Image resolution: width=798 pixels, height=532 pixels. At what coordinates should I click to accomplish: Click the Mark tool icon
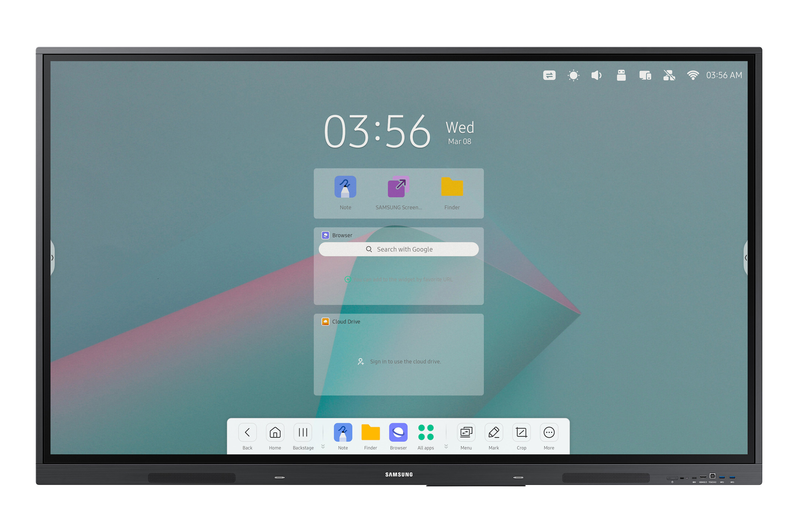click(493, 436)
